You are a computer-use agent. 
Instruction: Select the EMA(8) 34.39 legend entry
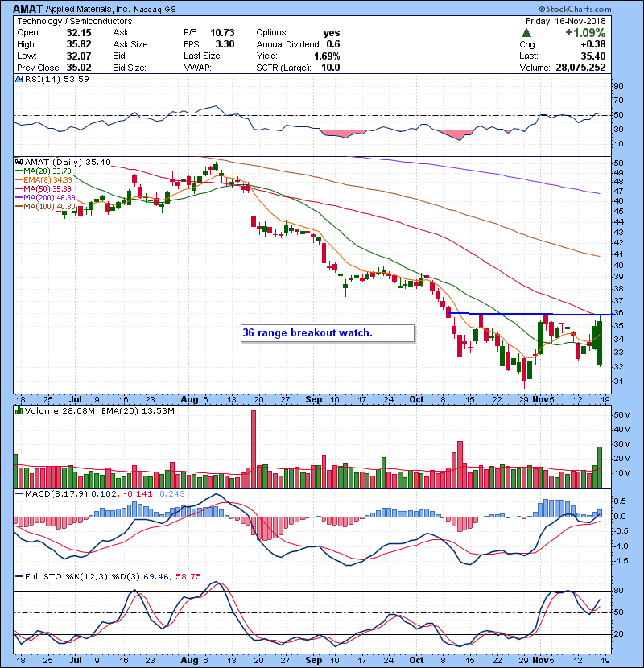43,180
